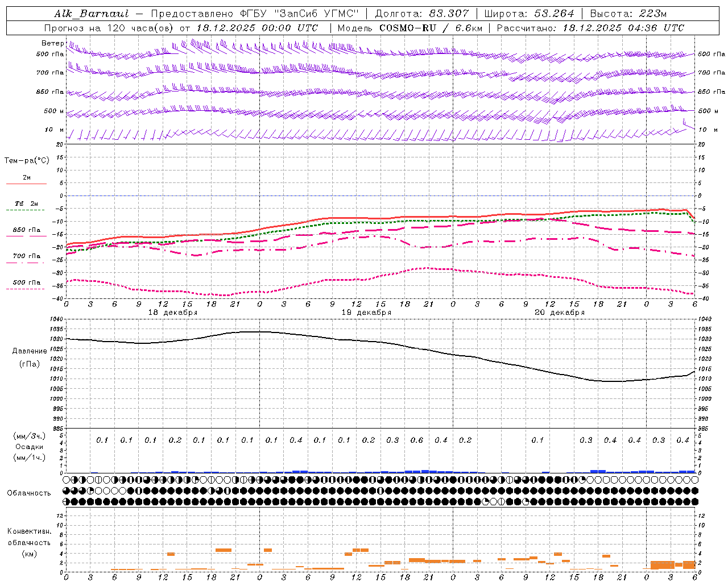Click the Осадки precipitation label
The width and height of the screenshot is (728, 582).
30,447
